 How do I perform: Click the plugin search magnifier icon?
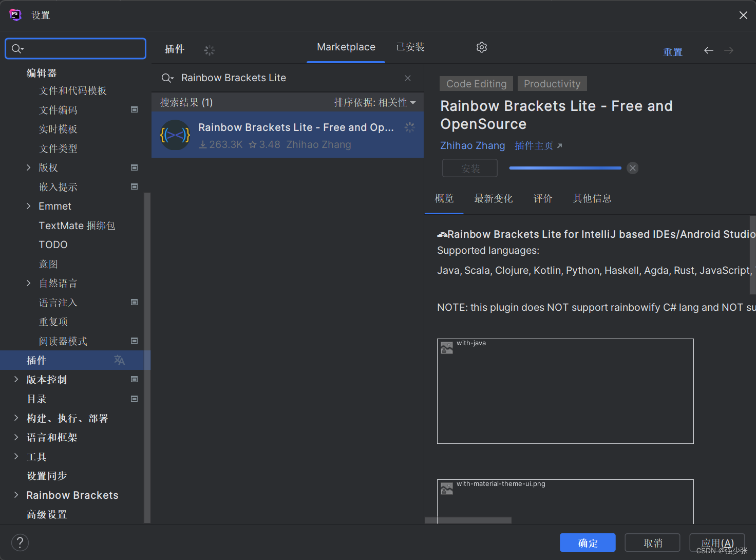(167, 78)
